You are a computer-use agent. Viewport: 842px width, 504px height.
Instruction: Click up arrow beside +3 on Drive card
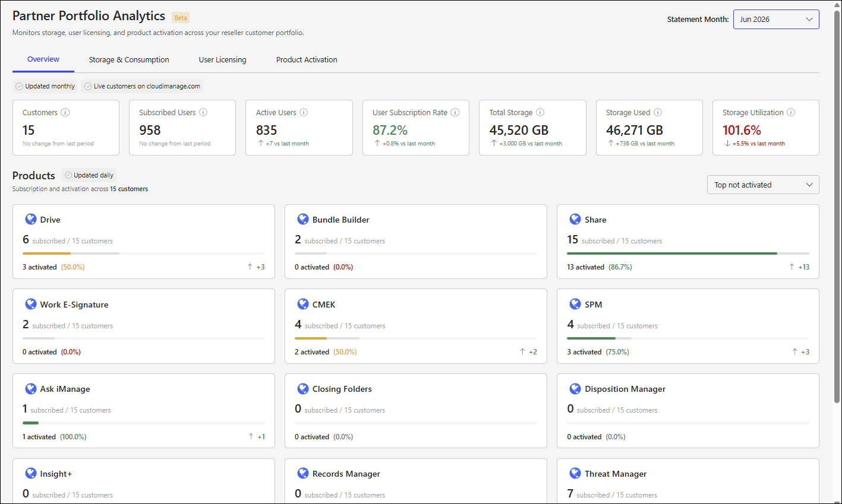pyautogui.click(x=250, y=267)
